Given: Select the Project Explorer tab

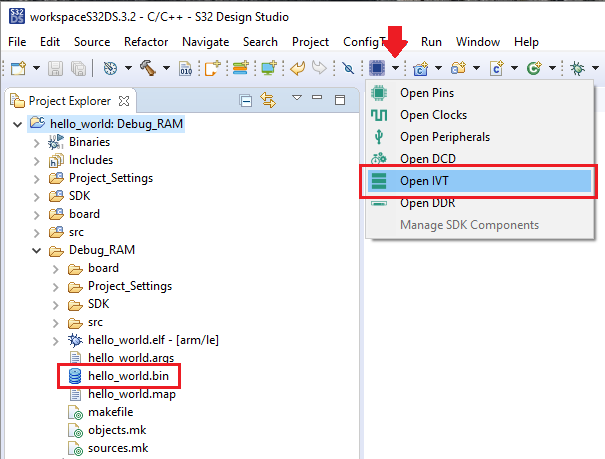Looking at the screenshot, I should [69, 101].
